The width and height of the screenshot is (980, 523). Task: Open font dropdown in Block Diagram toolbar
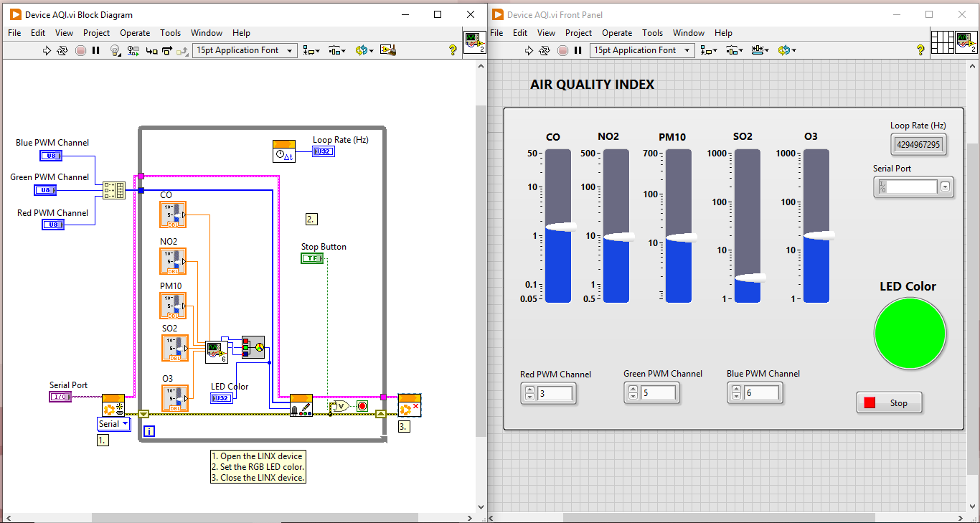(245, 50)
